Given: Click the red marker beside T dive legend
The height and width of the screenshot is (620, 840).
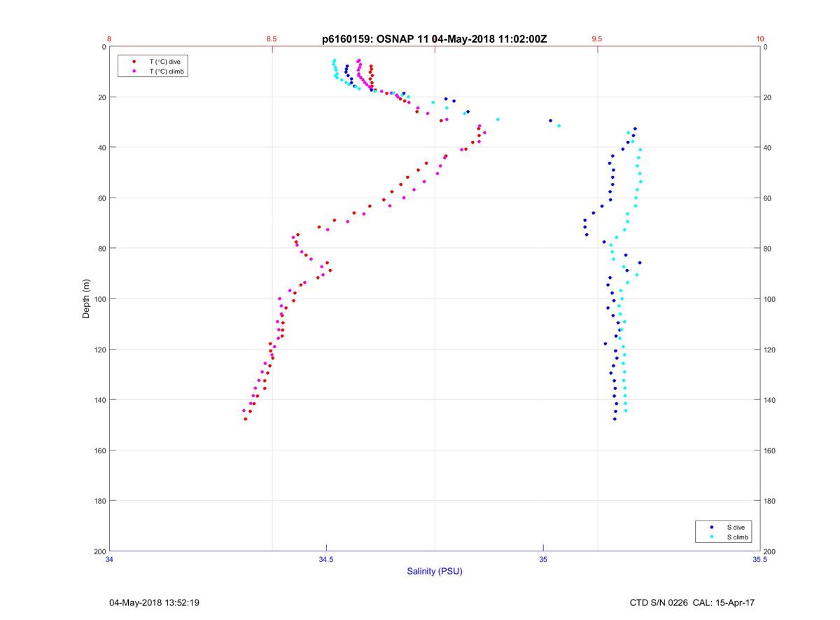Looking at the screenshot, I should [134, 62].
